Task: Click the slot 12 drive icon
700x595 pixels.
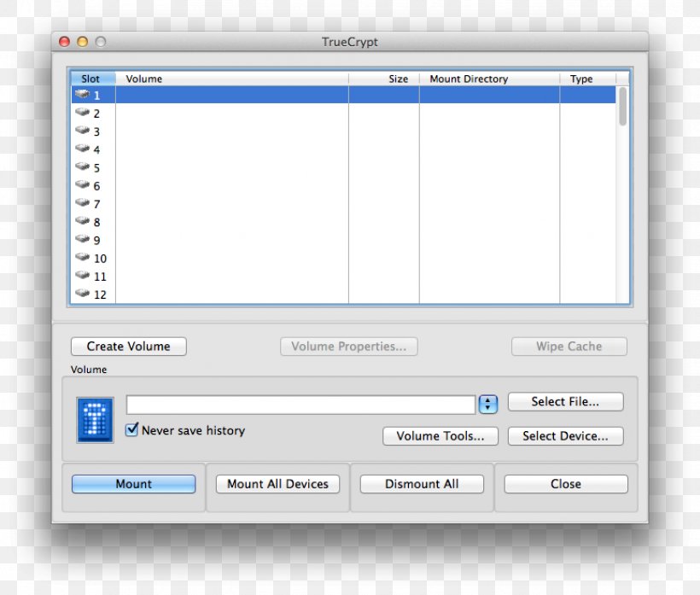Action: click(x=83, y=295)
